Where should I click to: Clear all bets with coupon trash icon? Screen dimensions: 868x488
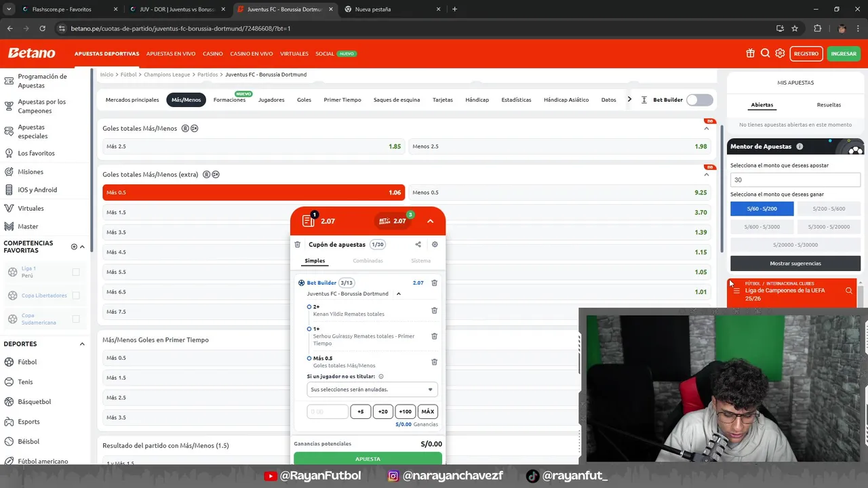pyautogui.click(x=297, y=245)
